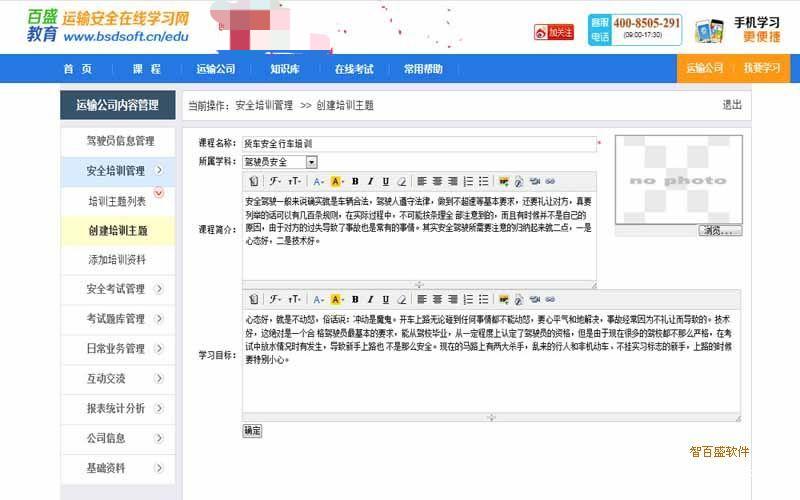Viewport: 800px width, 500px height.
Task: Open font size menu in 学习目标 editor
Action: point(294,299)
